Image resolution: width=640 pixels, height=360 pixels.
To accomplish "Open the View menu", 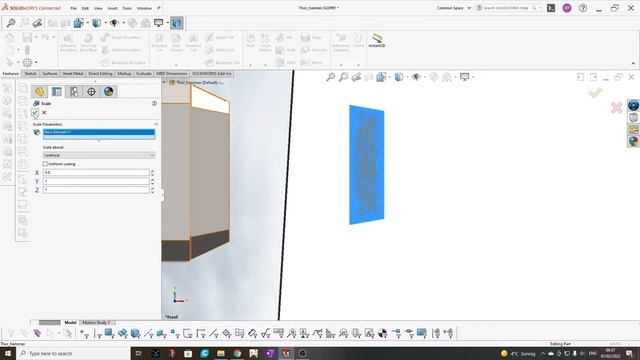I will pos(98,8).
